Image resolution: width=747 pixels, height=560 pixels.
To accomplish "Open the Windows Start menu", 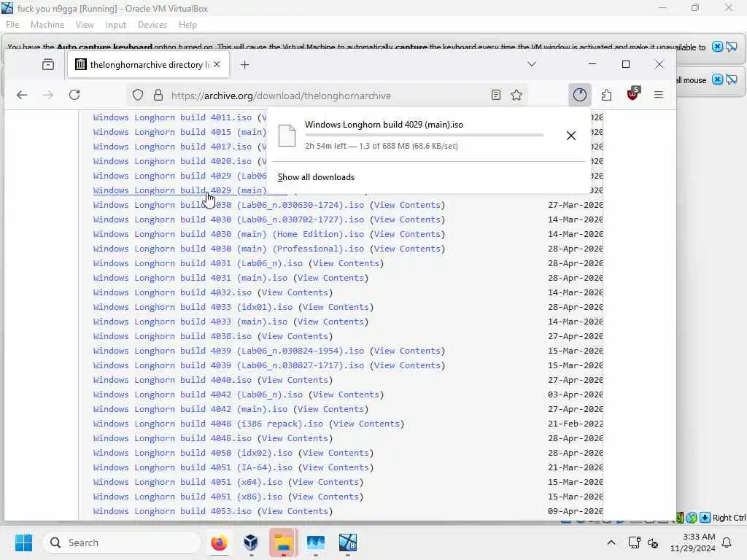I will [23, 542].
